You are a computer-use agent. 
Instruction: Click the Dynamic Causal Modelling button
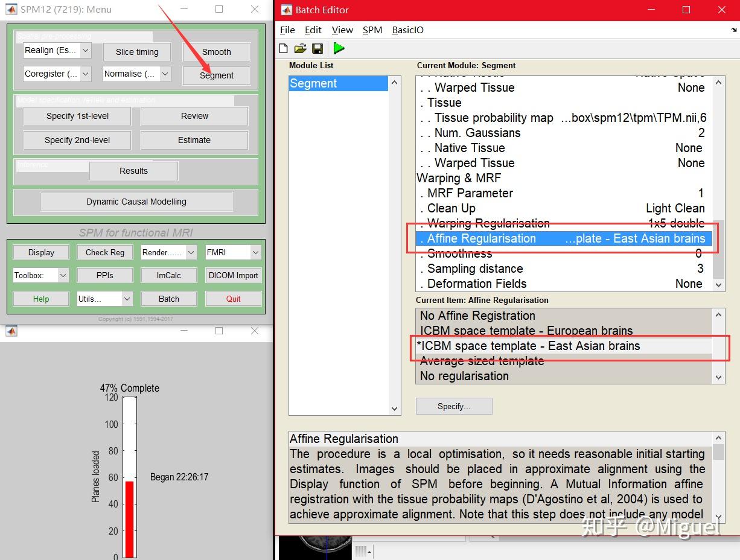[x=136, y=202]
